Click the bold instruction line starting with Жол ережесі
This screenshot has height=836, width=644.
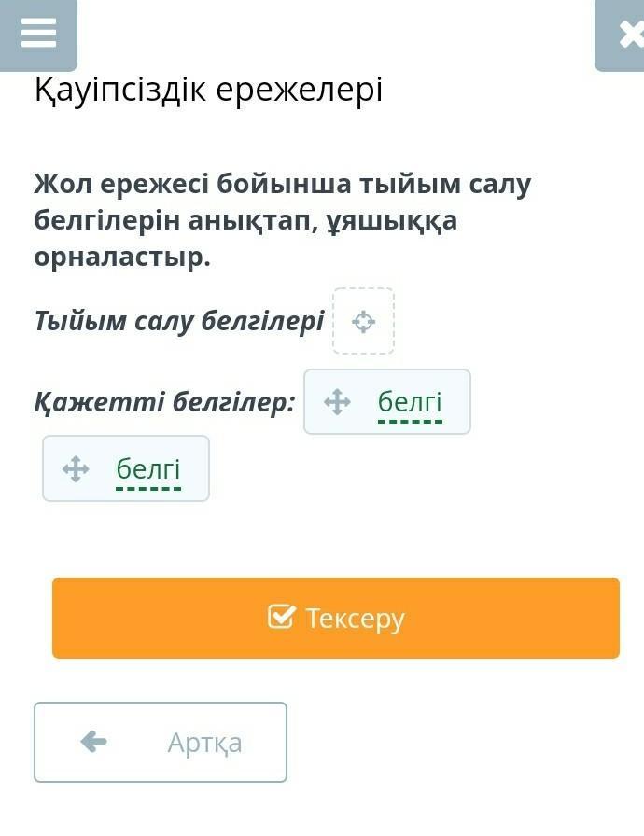click(283, 184)
